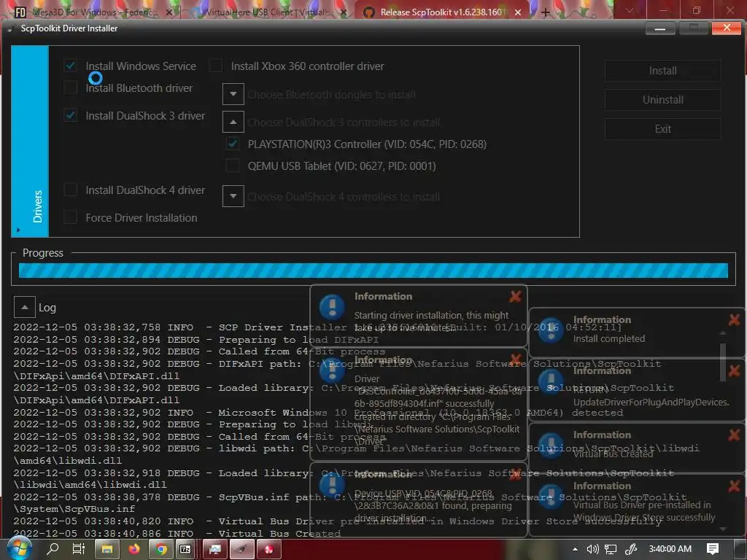Close the UpdateDriverForPlugAndPlayDevices notification
The height and width of the screenshot is (560, 747).
pos(734,370)
